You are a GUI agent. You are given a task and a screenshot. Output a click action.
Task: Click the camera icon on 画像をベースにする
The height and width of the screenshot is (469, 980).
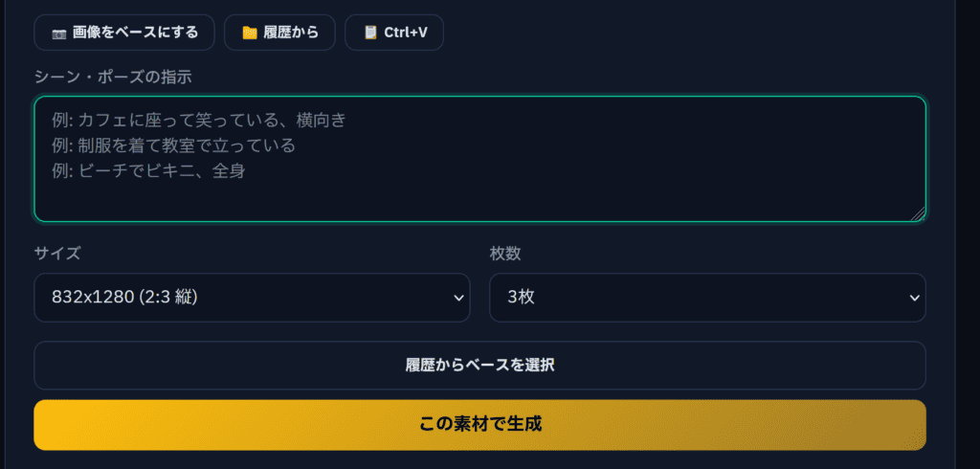pos(59,33)
